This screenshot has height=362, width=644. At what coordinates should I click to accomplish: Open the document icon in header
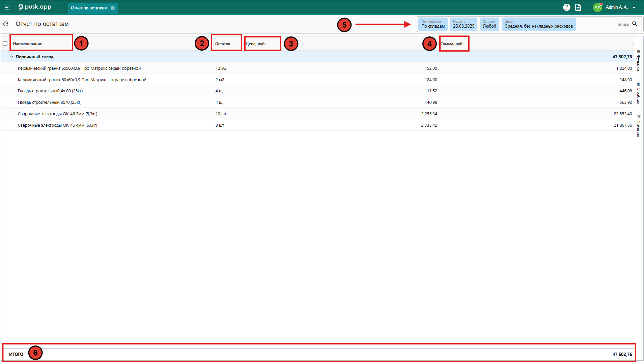(578, 7)
